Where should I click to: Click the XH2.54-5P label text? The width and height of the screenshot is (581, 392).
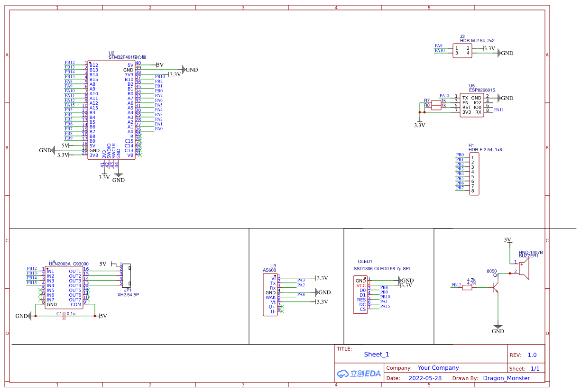(128, 295)
